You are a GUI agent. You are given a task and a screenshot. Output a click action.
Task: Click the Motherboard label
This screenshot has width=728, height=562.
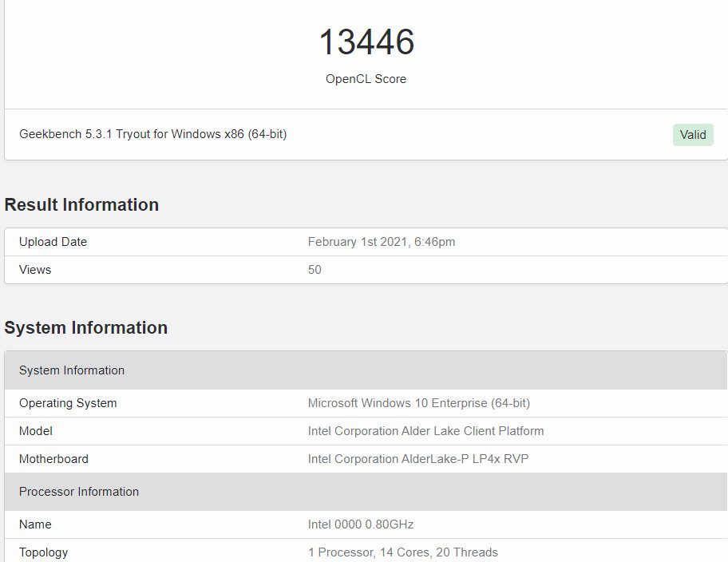tap(53, 459)
